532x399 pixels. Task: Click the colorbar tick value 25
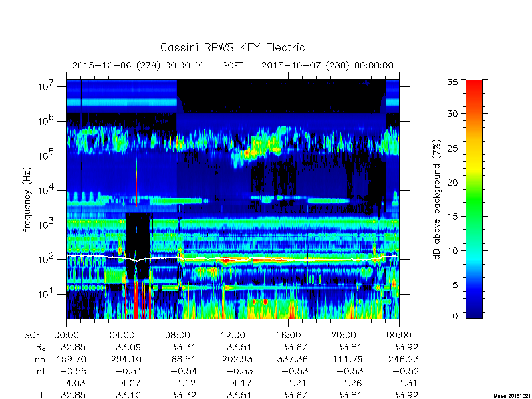coord(452,148)
